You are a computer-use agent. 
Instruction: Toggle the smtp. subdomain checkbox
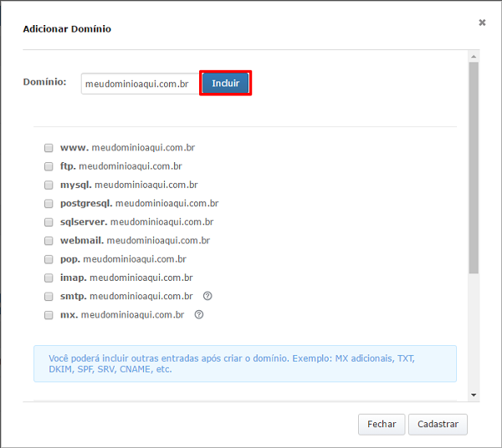coord(49,297)
